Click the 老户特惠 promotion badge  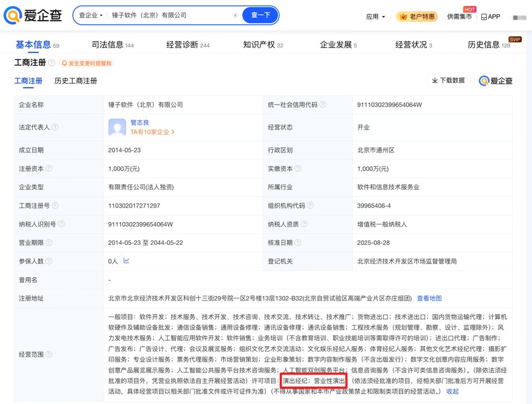coord(417,17)
